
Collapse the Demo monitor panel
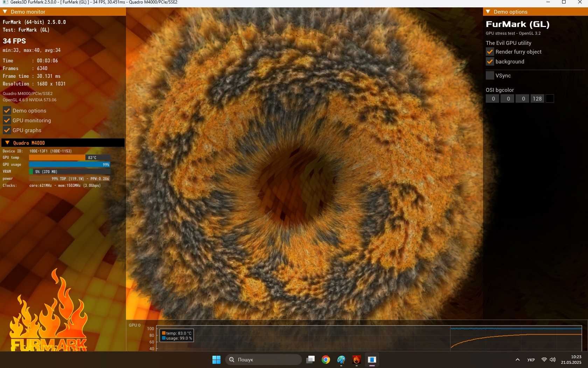pyautogui.click(x=5, y=12)
